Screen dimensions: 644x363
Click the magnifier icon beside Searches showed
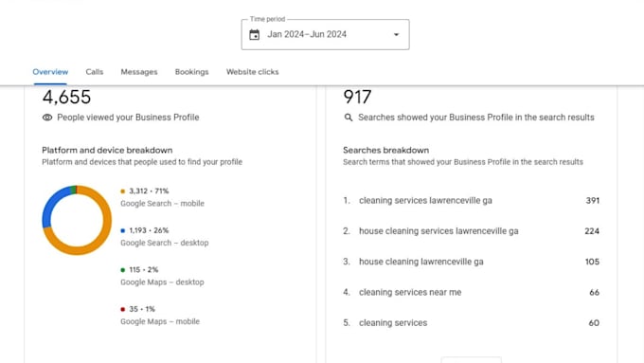pyautogui.click(x=349, y=118)
